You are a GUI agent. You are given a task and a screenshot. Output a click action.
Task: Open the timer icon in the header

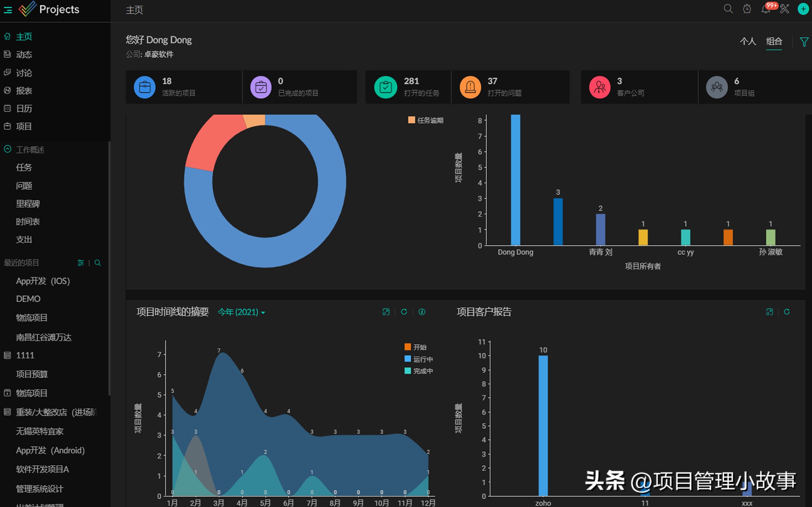click(x=747, y=9)
